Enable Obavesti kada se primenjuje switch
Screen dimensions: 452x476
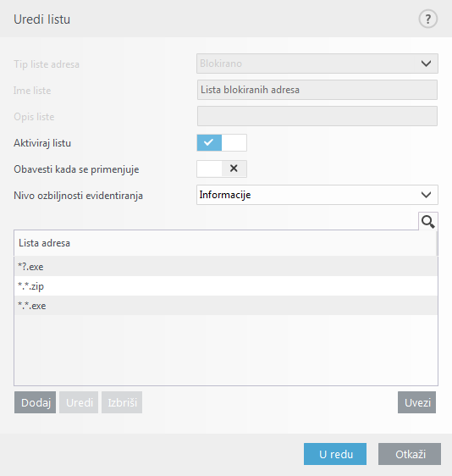point(222,169)
